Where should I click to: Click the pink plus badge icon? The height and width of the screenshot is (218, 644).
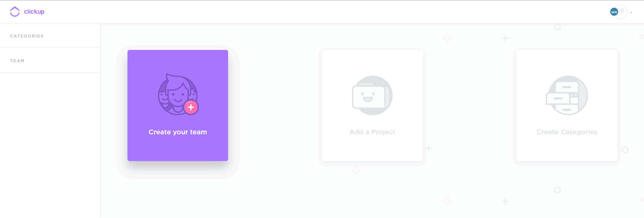[x=191, y=107]
